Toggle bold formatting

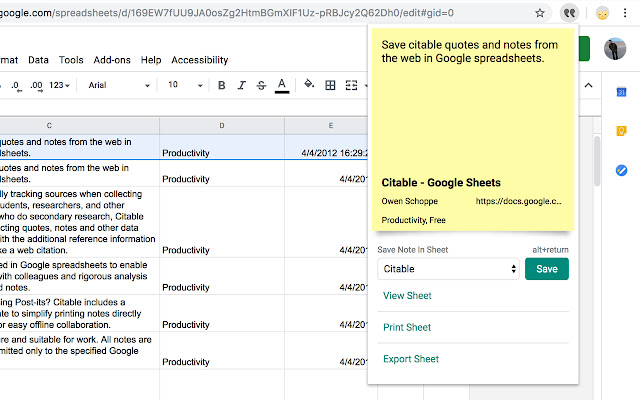[222, 85]
